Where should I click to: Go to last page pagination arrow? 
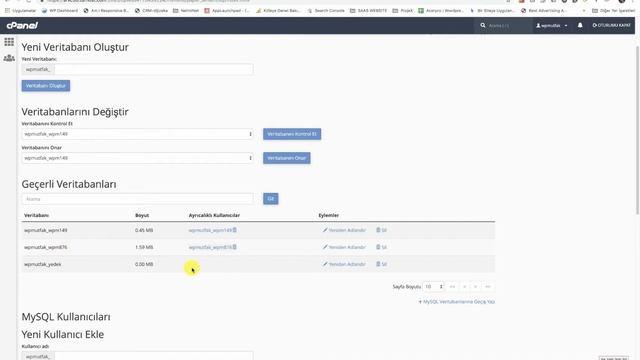pos(488,287)
